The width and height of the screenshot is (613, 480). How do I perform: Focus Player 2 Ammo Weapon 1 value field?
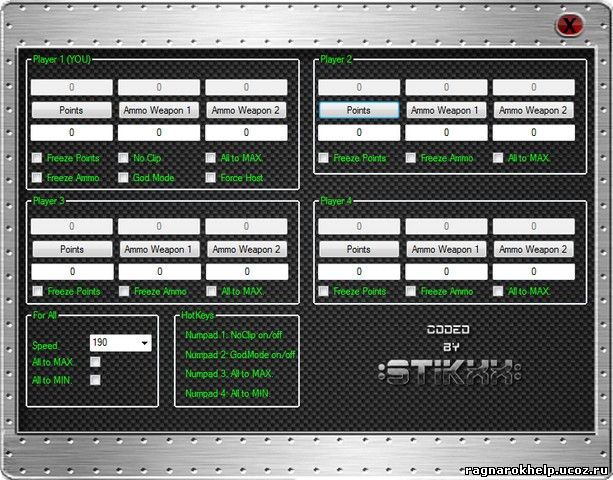coord(446,132)
